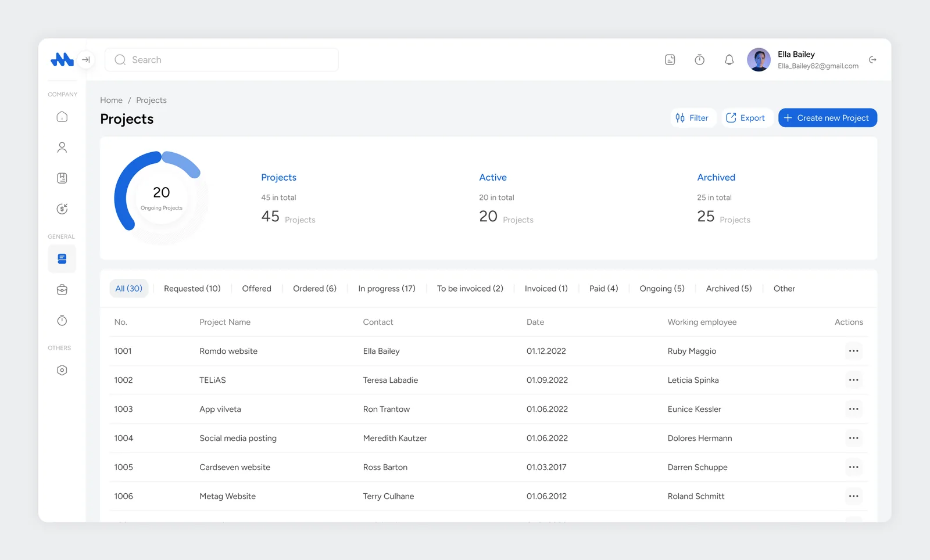The width and height of the screenshot is (930, 560).
Task: Select Social media posting project name
Action: pyautogui.click(x=238, y=438)
